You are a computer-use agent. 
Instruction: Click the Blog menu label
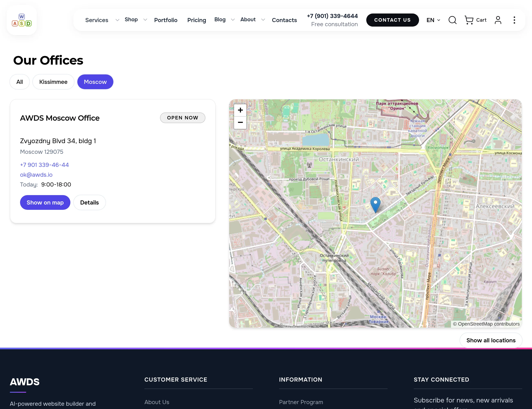pyautogui.click(x=220, y=19)
